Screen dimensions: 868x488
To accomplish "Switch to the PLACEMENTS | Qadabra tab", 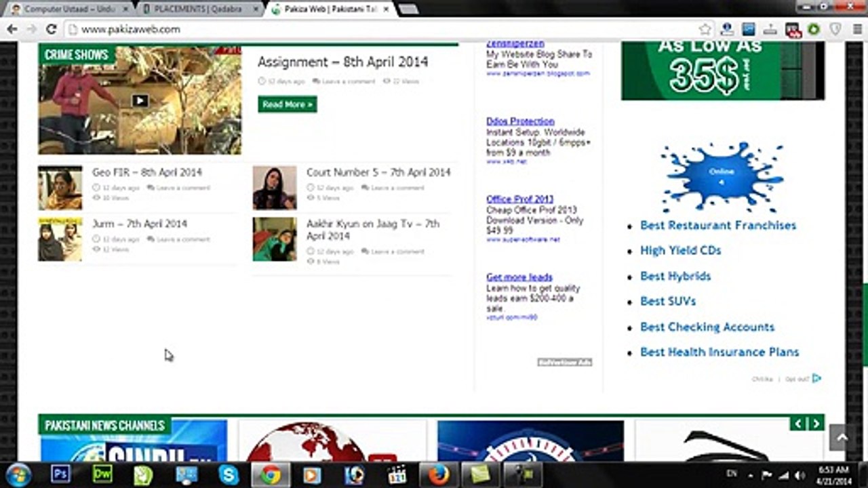I will point(198,9).
